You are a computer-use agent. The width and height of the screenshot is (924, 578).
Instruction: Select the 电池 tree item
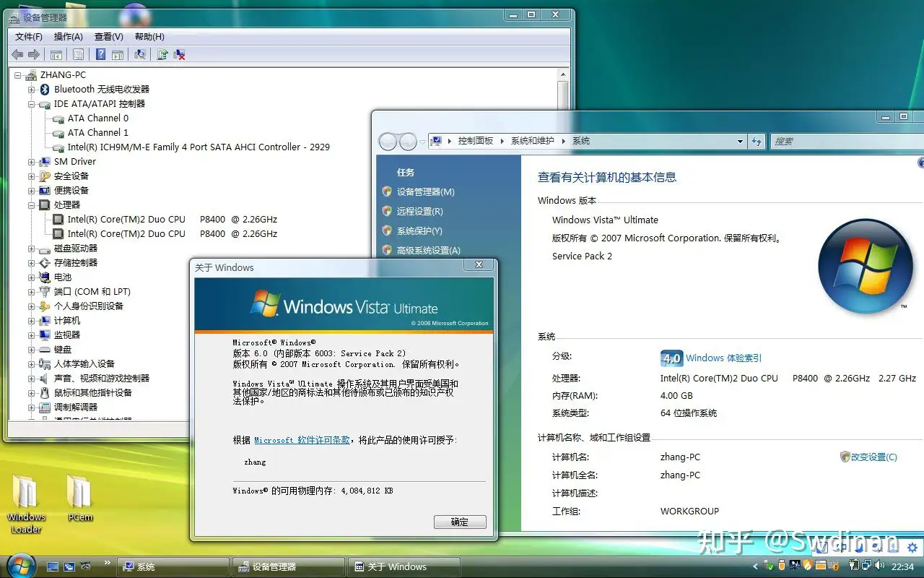click(63, 277)
